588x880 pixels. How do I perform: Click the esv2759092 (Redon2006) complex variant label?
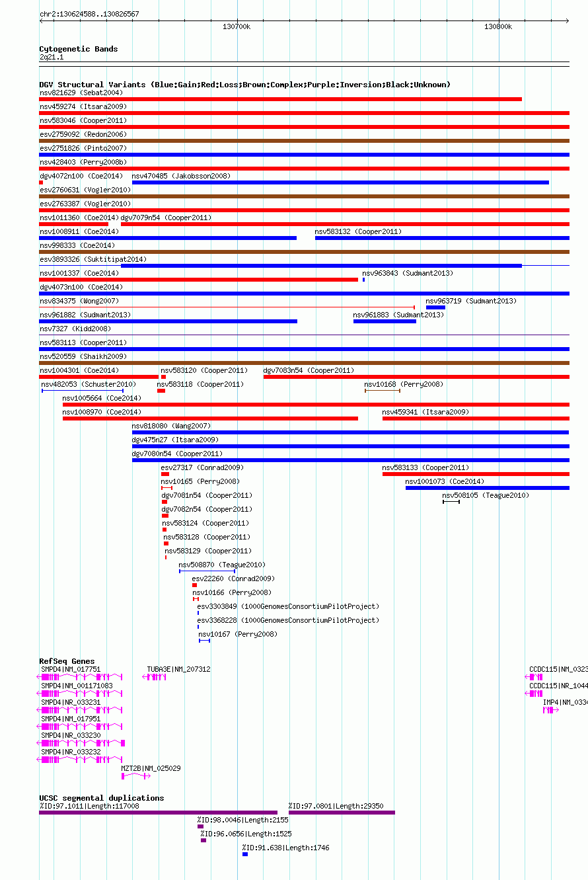[x=83, y=134]
